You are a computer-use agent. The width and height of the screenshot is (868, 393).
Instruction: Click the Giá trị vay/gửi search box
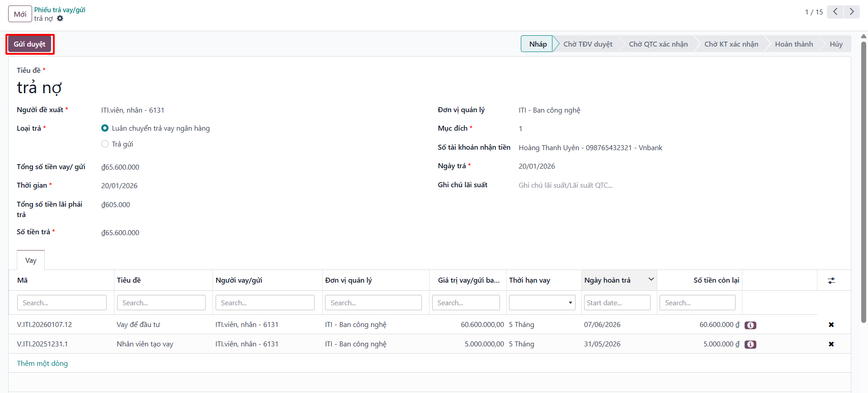tap(466, 303)
